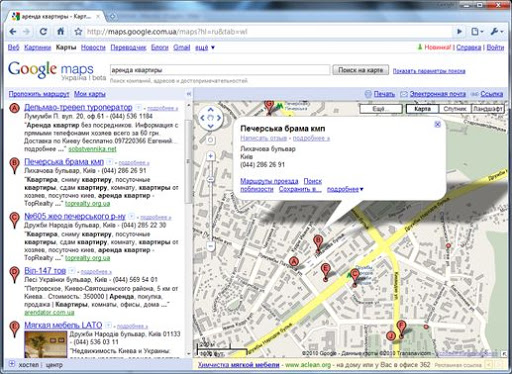512x374 pixels.
Task: Expand the 'ещё' menu in top links
Action: pyautogui.click(x=205, y=47)
